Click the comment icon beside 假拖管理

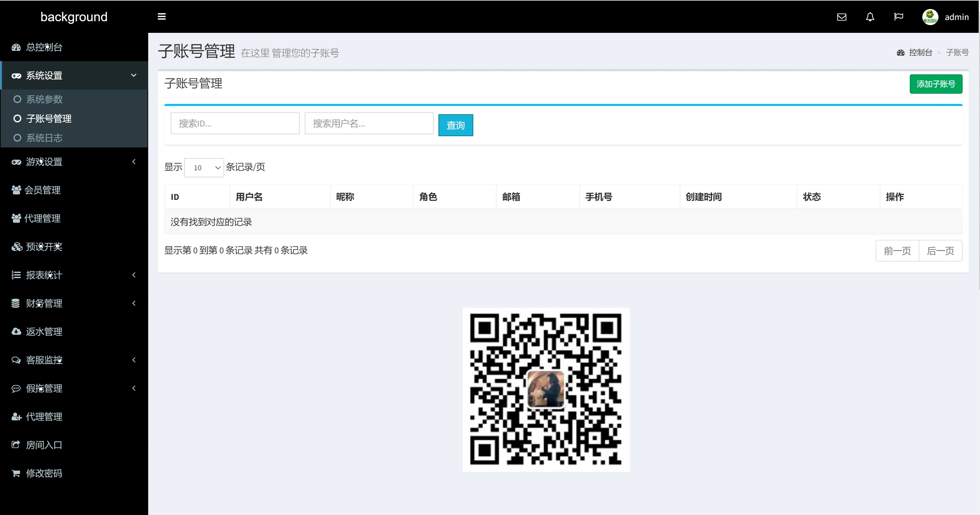(16, 389)
